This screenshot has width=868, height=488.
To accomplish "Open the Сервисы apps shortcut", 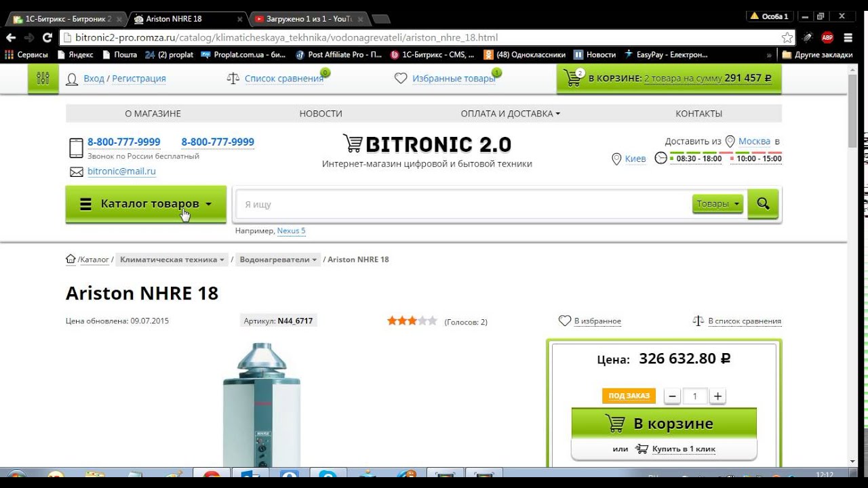I will coord(26,55).
